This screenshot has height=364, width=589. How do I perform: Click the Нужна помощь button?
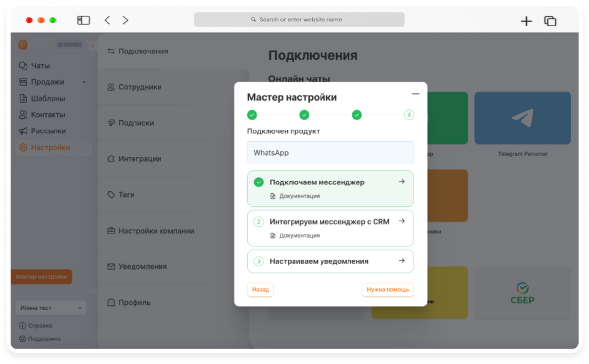tap(388, 290)
